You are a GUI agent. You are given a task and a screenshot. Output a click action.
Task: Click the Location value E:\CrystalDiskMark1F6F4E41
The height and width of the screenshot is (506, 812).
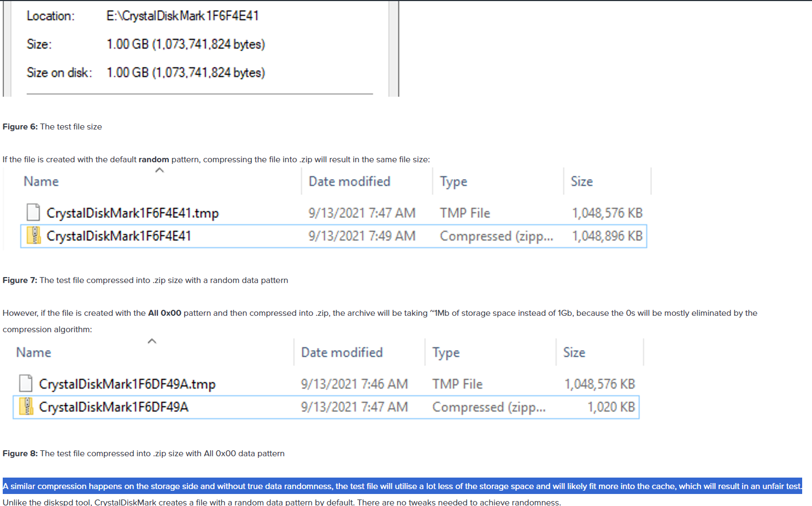tap(183, 16)
